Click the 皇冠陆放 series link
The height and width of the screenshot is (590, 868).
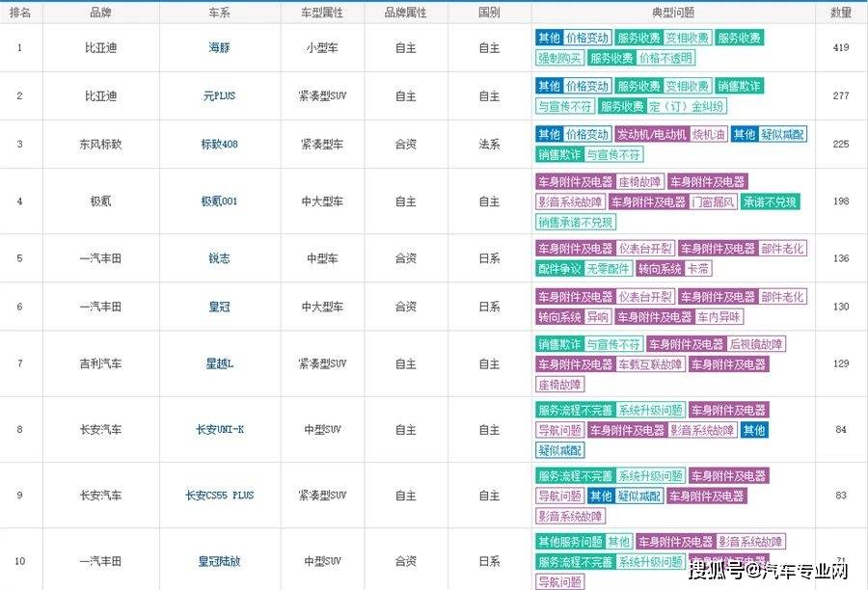point(220,561)
